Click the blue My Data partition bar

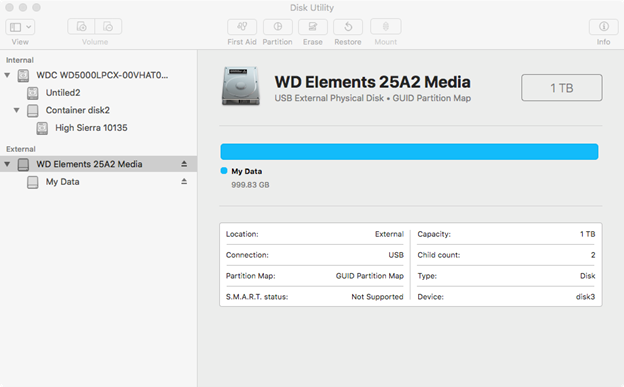(x=409, y=152)
